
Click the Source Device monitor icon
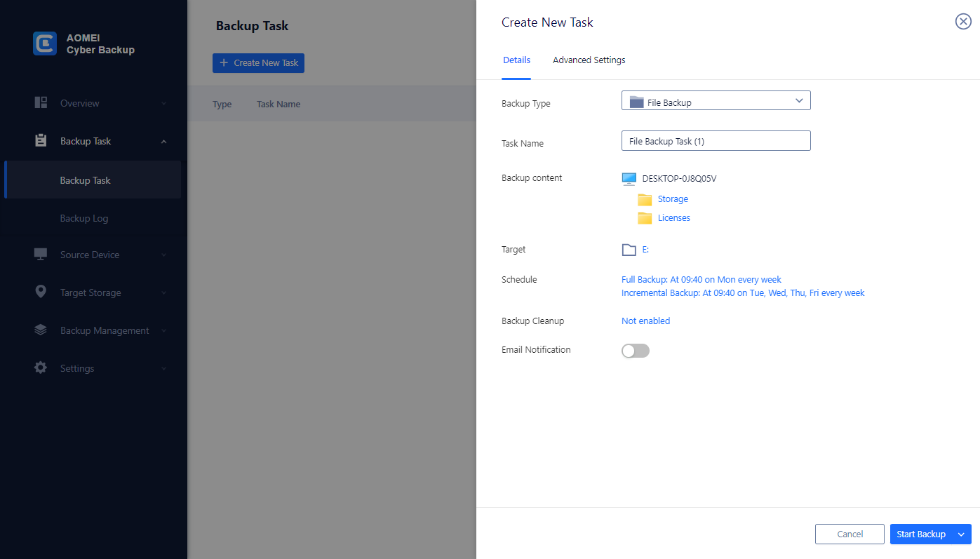[41, 254]
